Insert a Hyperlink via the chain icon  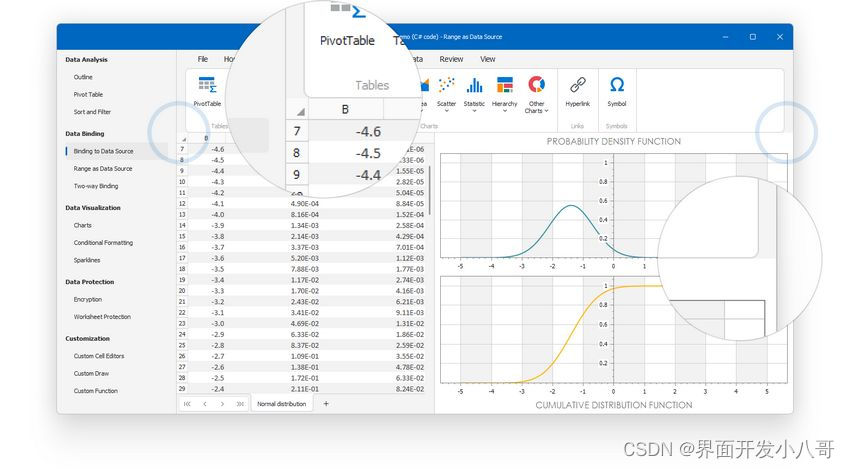[x=577, y=91]
